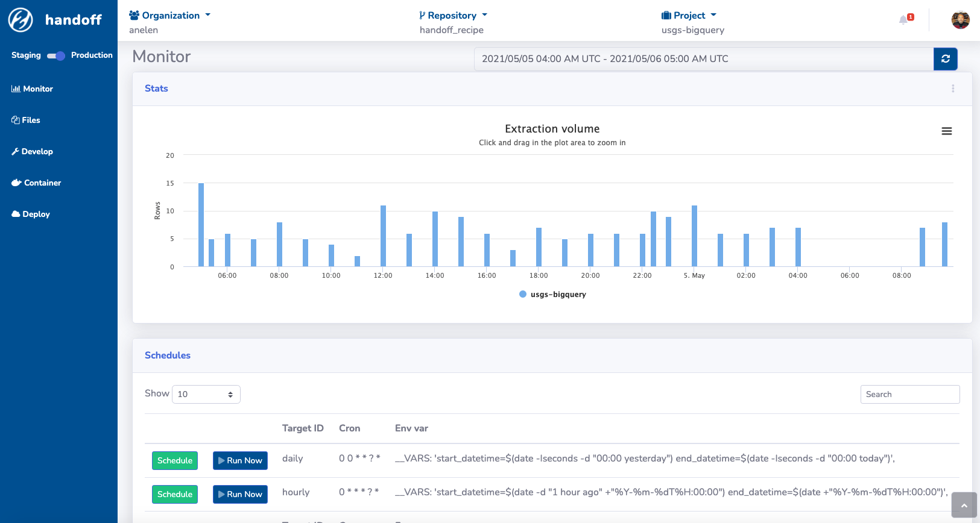980x523 pixels.
Task: Sort by Env var column header
Action: [x=411, y=428]
